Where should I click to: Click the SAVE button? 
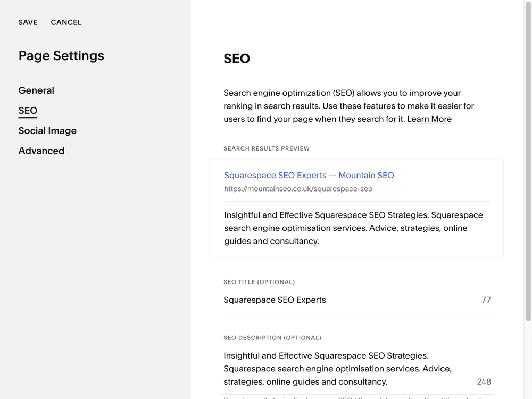pos(28,22)
